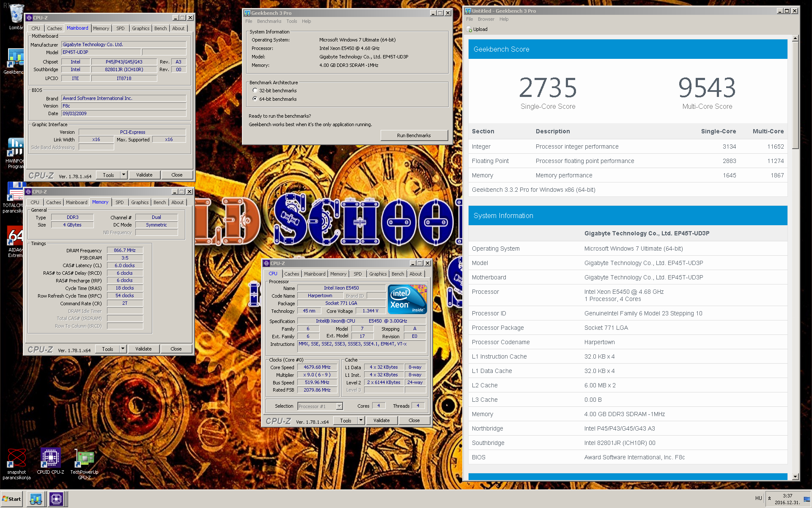Launch AIDA64 Extreme desktop icon
Screen dimensions: 812x508
point(15,241)
